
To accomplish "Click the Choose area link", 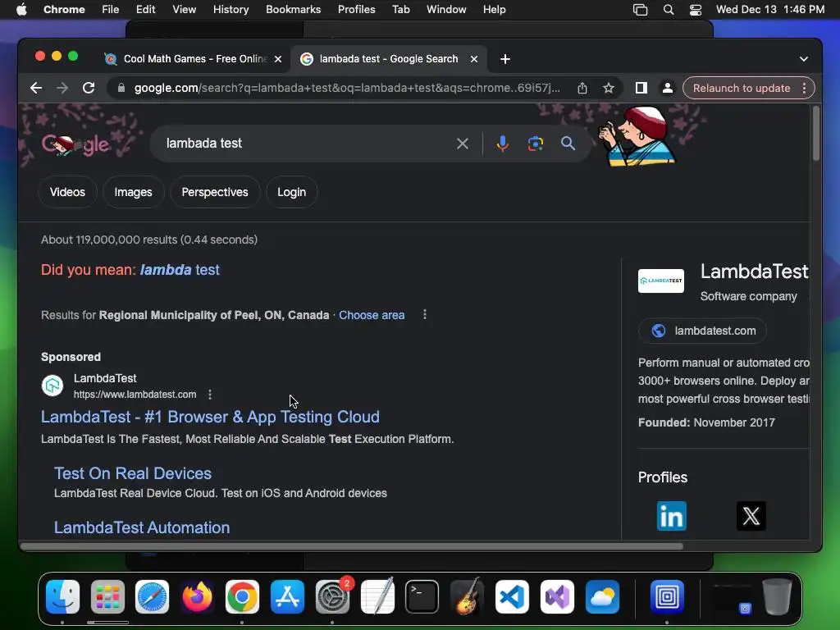I will 372,315.
